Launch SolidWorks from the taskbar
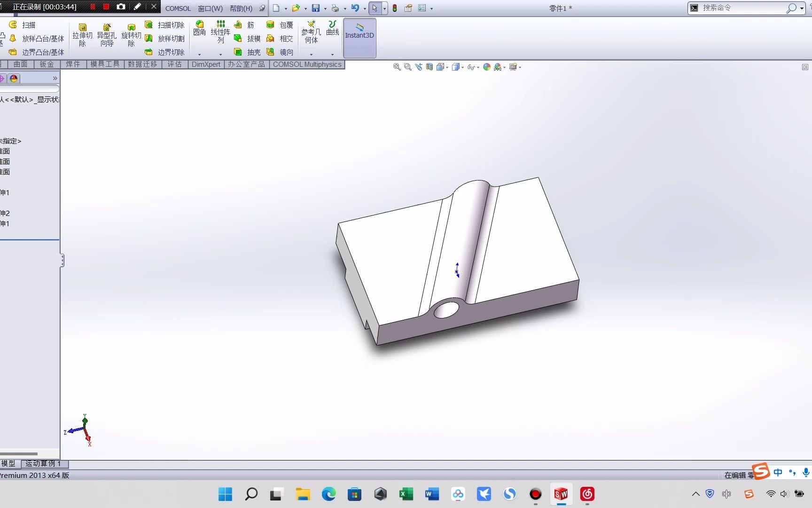 pos(560,494)
